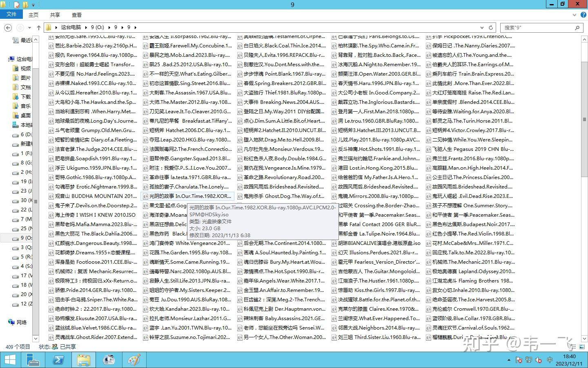588x368 pixels.
Task: Click the icon of 蓝丝绒.Blue.Velvet.1986 file
Action: [51, 328]
